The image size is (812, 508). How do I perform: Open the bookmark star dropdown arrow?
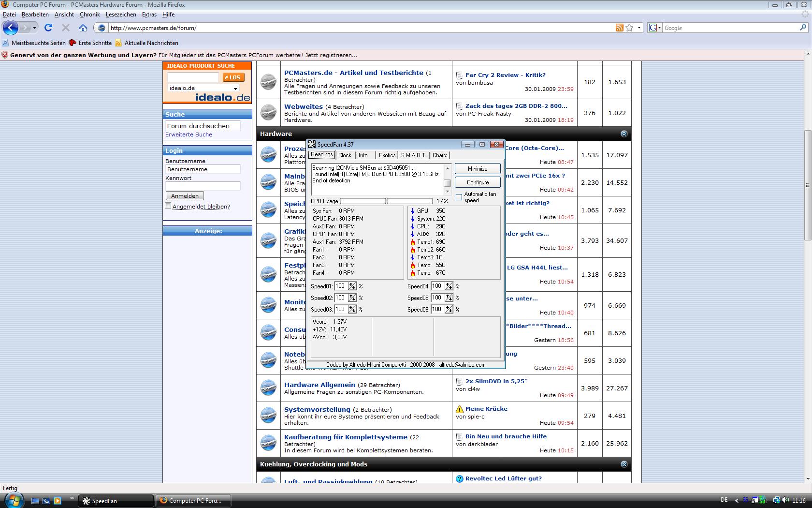[x=639, y=28]
